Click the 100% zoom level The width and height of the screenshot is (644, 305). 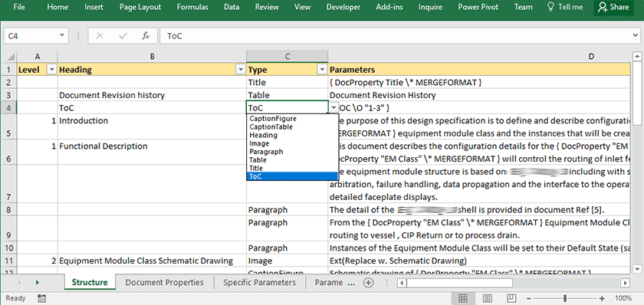pyautogui.click(x=623, y=298)
